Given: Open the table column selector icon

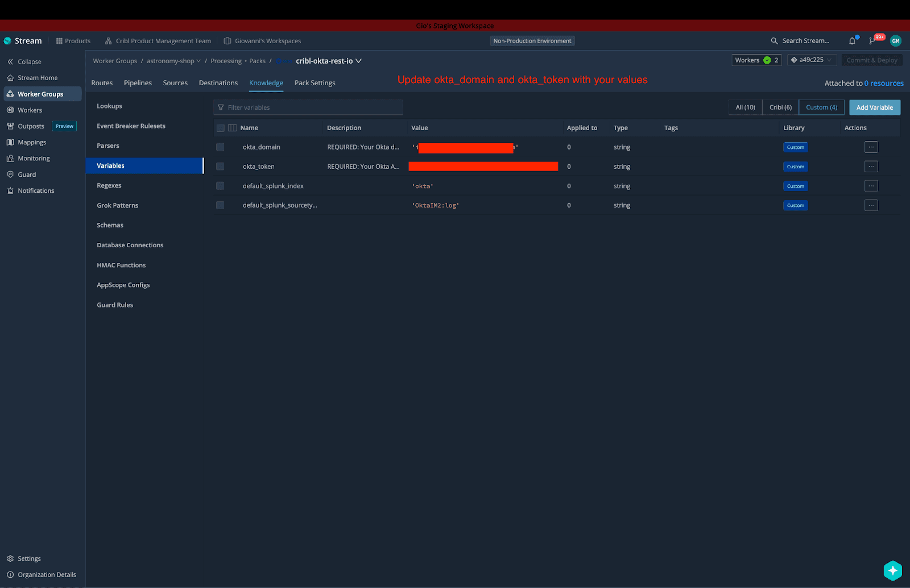Looking at the screenshot, I should [x=232, y=128].
